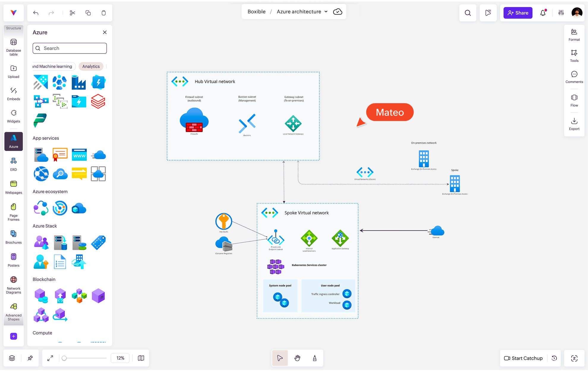
Task: Click the zoom slider handle
Action: tap(64, 358)
